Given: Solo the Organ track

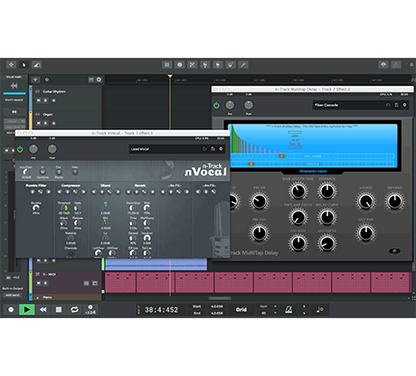Looking at the screenshot, I should (x=46, y=123).
